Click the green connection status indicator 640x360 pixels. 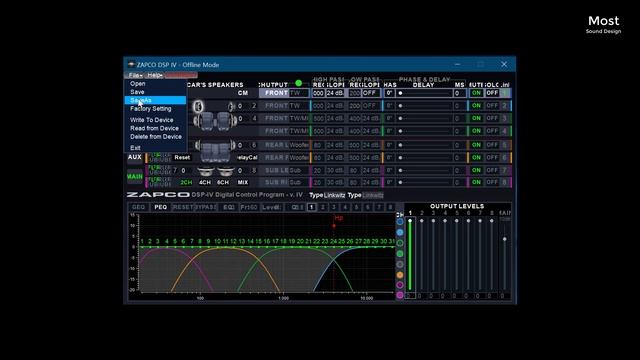point(299,83)
